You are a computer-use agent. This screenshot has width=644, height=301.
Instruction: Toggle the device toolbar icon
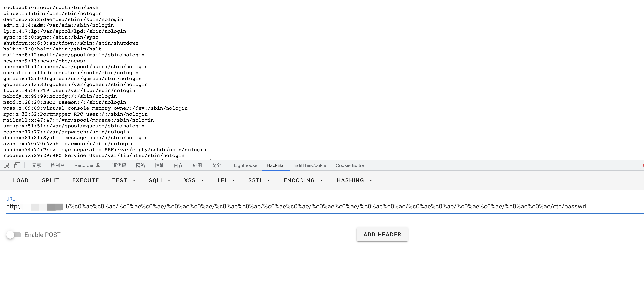pyautogui.click(x=17, y=165)
